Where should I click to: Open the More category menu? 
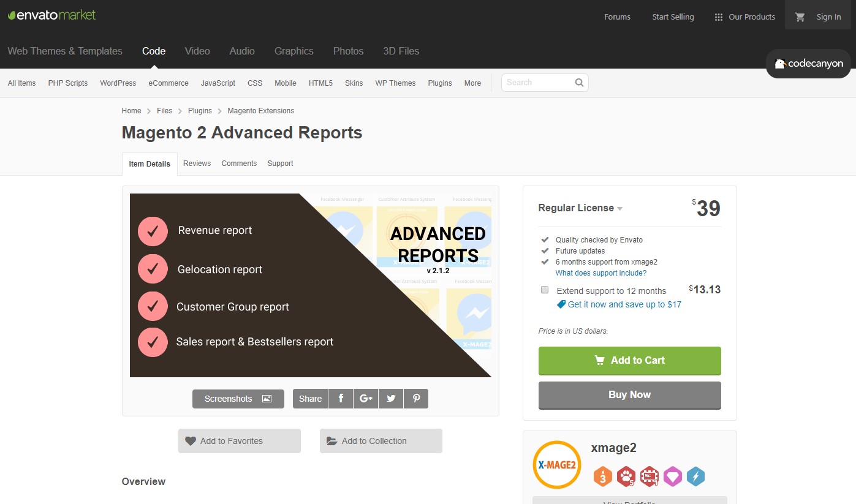tap(472, 83)
